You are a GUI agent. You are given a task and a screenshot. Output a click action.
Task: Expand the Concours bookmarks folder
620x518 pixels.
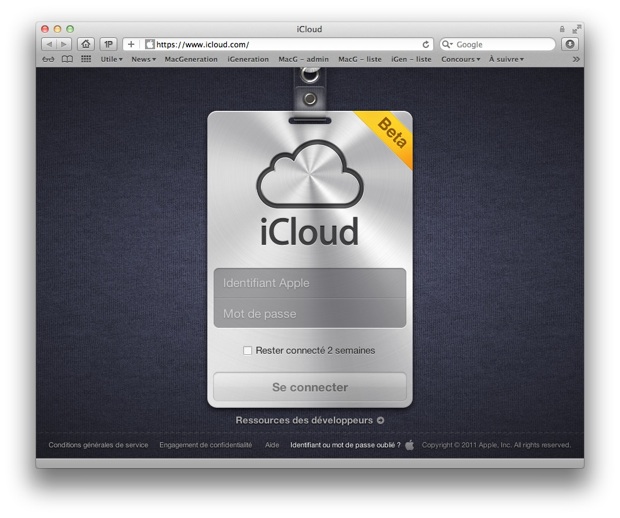click(x=461, y=59)
